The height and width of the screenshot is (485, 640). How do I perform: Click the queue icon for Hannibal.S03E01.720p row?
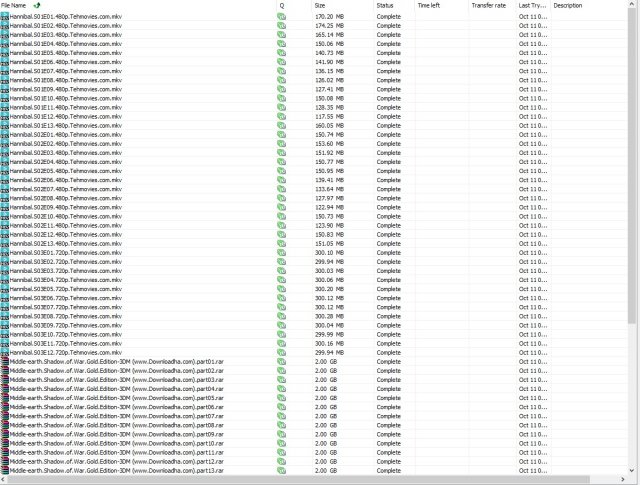(281, 253)
